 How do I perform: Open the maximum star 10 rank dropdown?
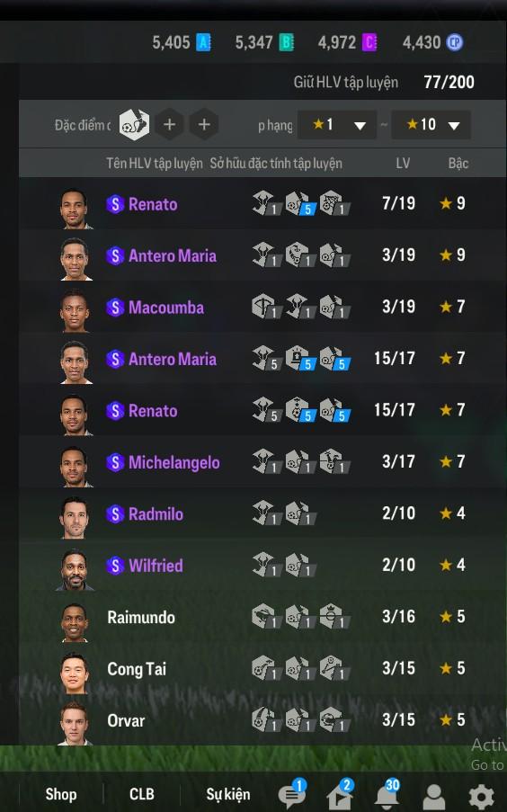tap(431, 125)
